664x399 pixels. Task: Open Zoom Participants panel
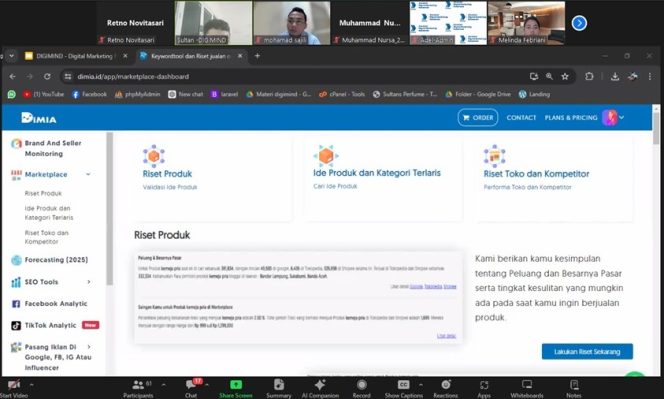(x=138, y=389)
